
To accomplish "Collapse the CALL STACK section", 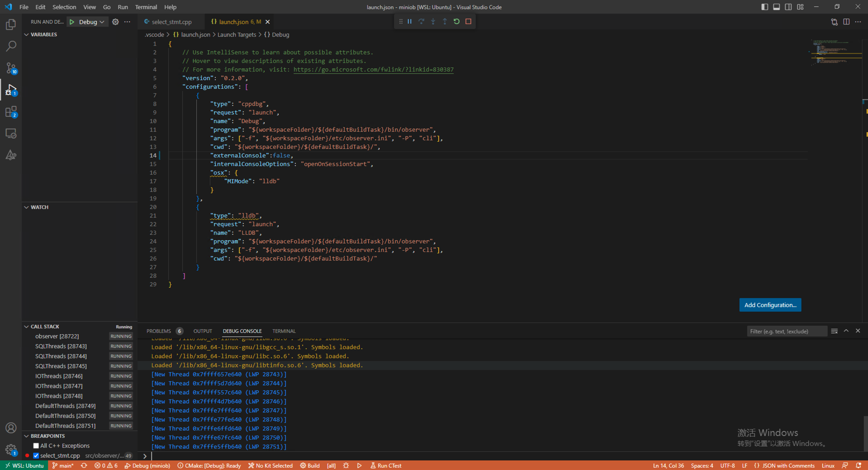I will point(26,326).
